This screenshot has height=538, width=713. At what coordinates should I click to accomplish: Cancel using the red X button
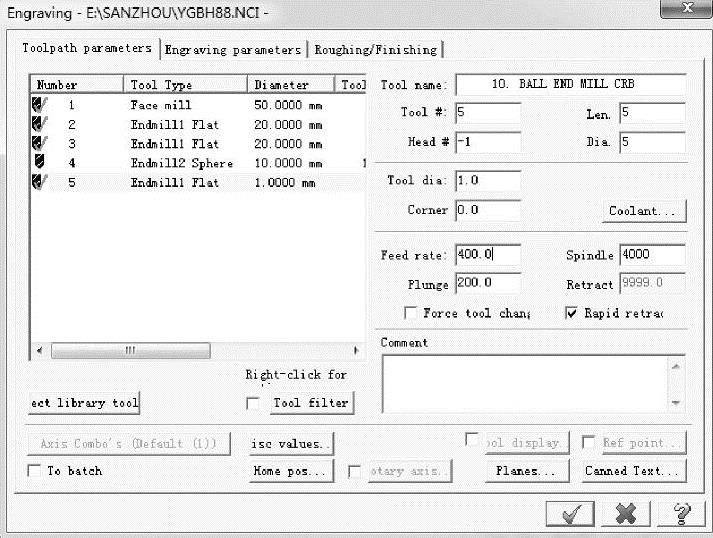point(626,513)
